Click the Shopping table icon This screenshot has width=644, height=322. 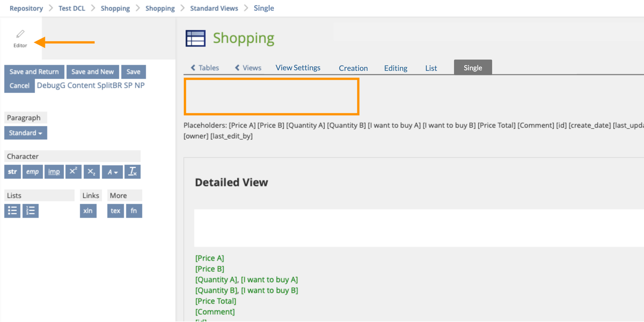click(x=195, y=38)
